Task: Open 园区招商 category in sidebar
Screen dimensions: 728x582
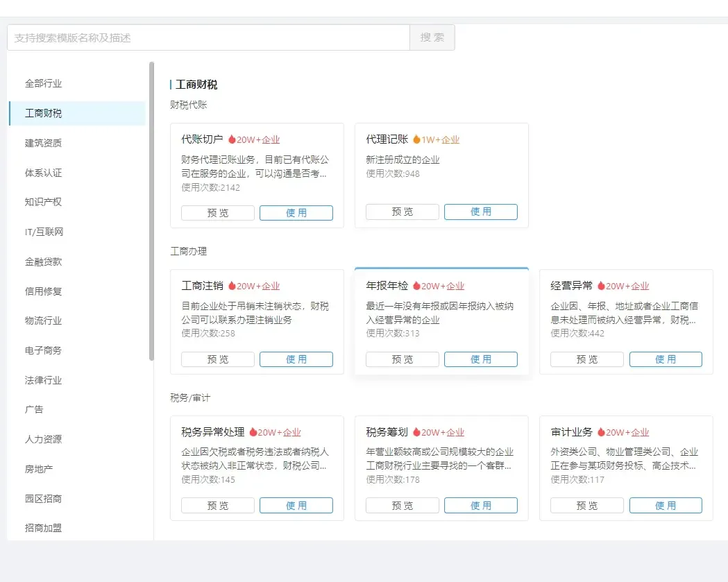Action: (43, 499)
